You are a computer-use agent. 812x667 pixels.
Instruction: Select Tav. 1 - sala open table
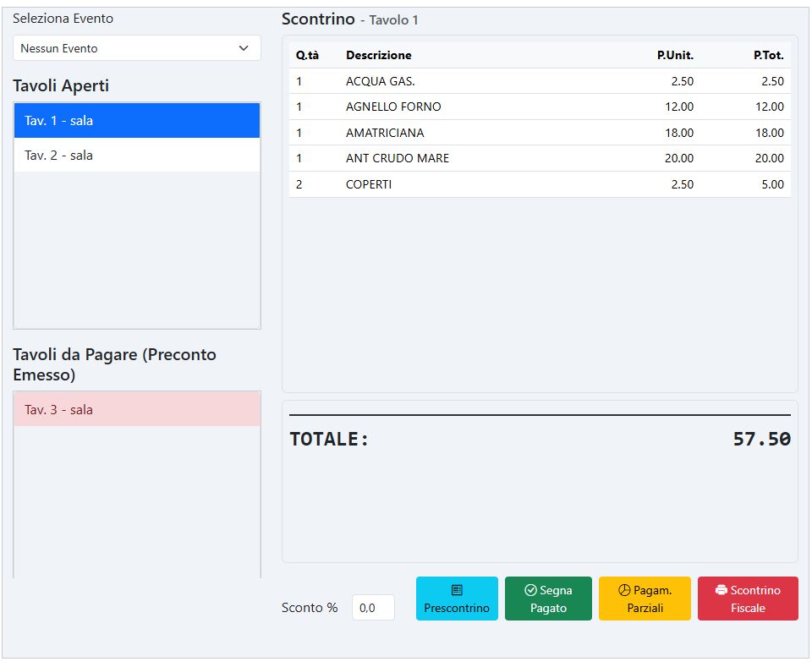pyautogui.click(x=137, y=121)
